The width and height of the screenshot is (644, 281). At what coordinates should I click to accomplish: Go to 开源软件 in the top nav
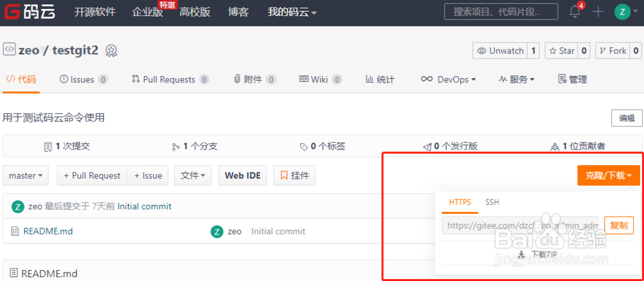coord(95,12)
